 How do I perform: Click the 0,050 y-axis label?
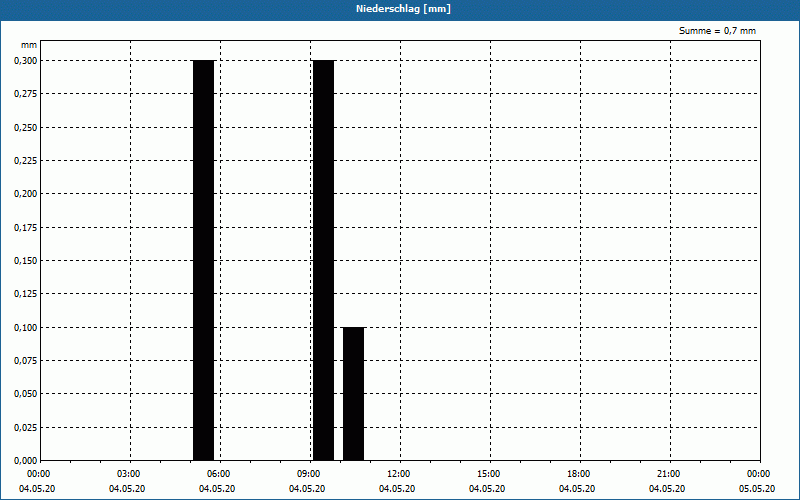(x=26, y=394)
